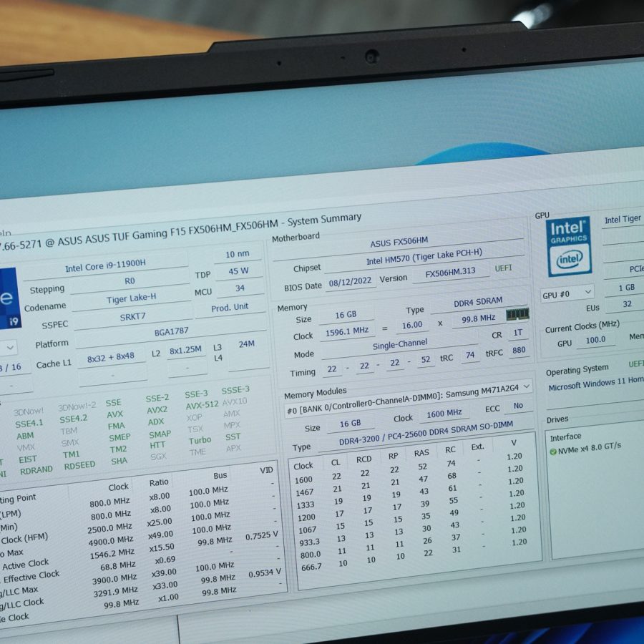This screenshot has width=644, height=644.
Task: Click the Turbo feature flag
Action: tap(200, 440)
